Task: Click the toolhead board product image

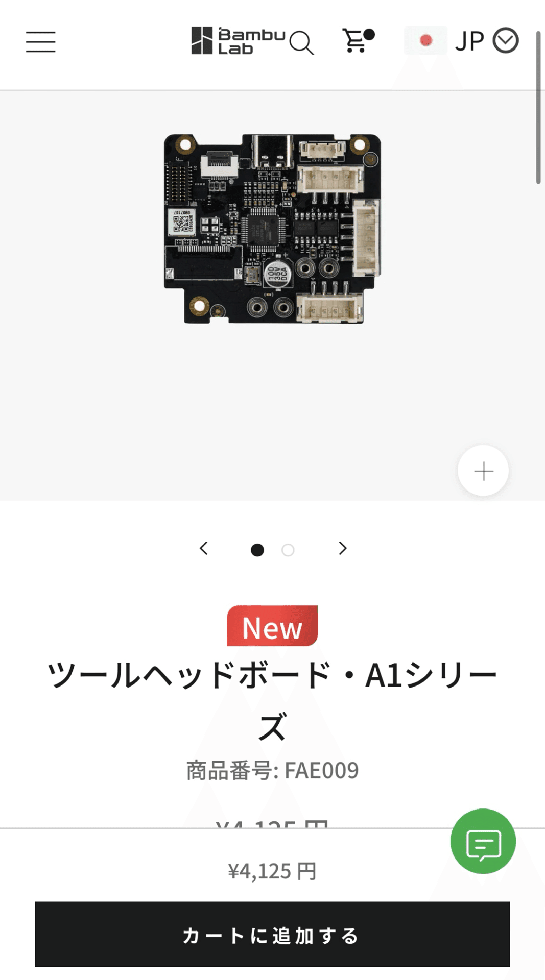Action: (x=272, y=229)
